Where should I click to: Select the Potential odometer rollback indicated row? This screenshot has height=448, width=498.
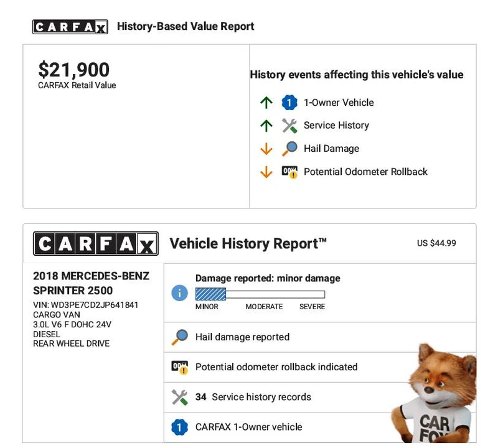pos(320,367)
